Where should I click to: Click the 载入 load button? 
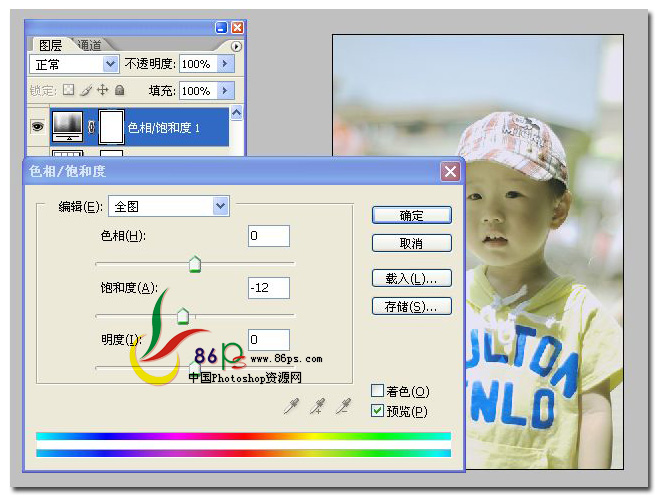pyautogui.click(x=411, y=278)
